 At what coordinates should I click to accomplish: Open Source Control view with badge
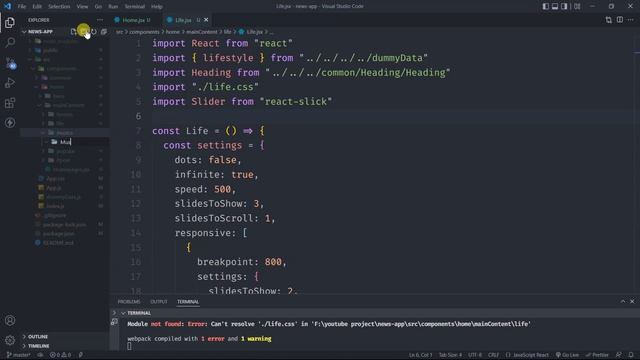(10, 63)
